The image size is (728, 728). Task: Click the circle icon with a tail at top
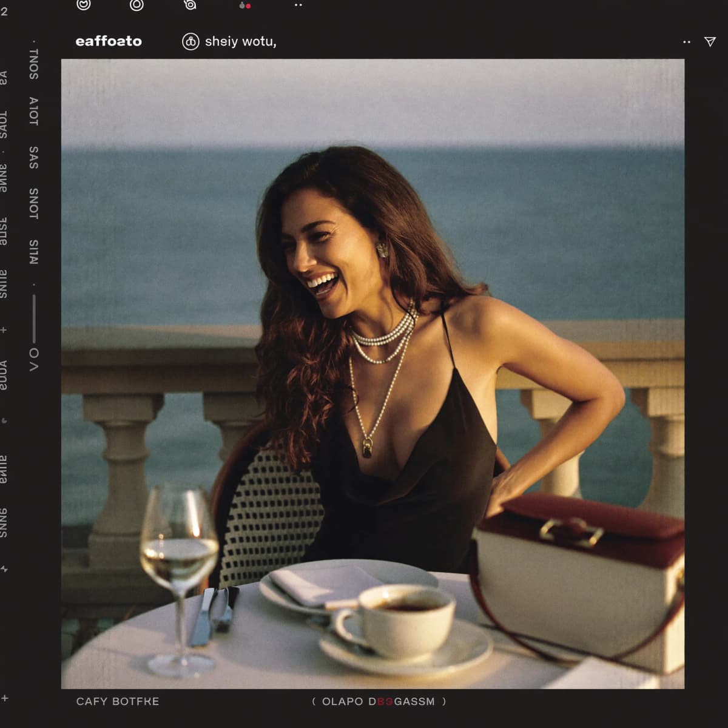[190, 5]
